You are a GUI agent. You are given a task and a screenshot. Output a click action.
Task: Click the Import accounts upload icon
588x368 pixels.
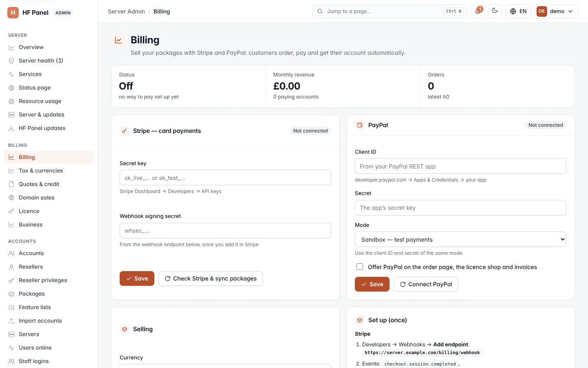(x=11, y=321)
